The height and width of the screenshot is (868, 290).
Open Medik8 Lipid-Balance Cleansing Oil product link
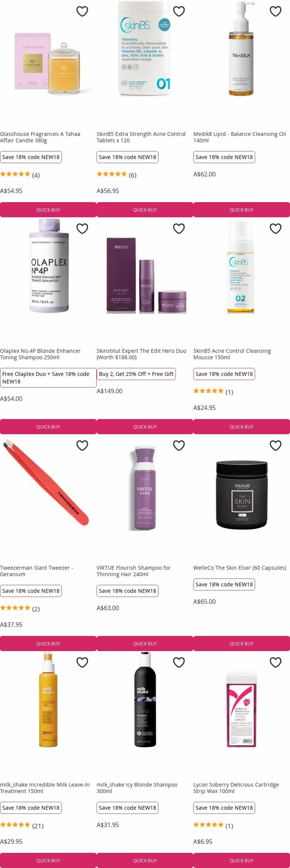(239, 137)
